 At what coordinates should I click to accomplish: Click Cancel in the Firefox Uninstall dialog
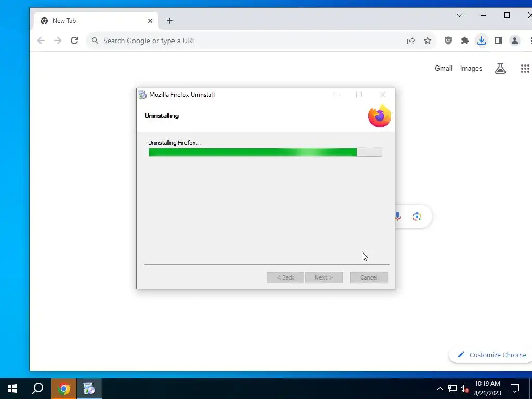(369, 277)
